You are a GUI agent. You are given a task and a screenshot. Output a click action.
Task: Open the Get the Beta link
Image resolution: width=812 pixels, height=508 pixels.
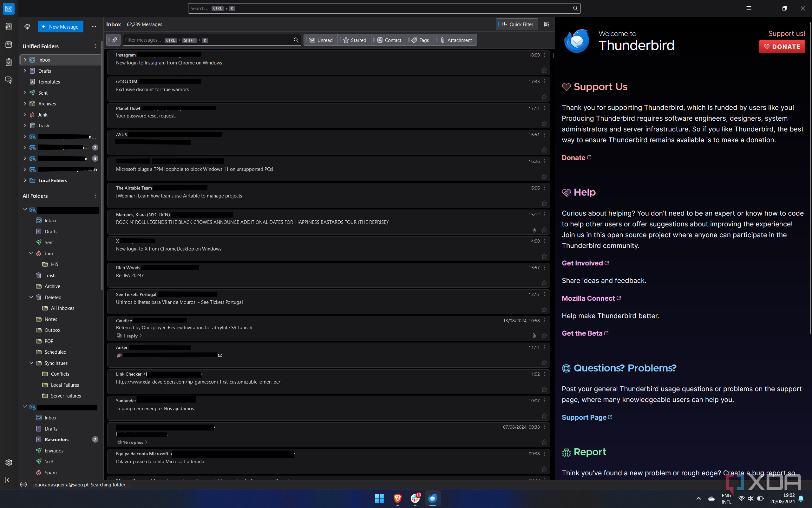[585, 333]
